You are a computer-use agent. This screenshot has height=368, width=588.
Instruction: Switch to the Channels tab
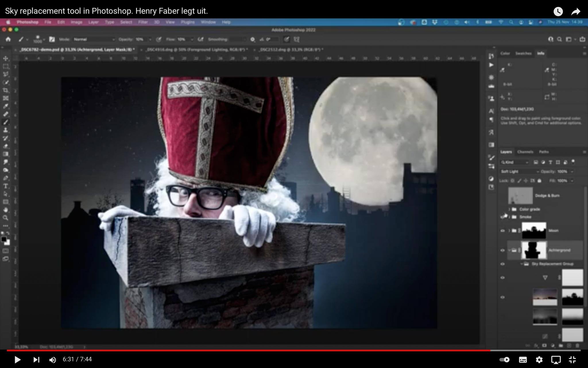pyautogui.click(x=525, y=152)
